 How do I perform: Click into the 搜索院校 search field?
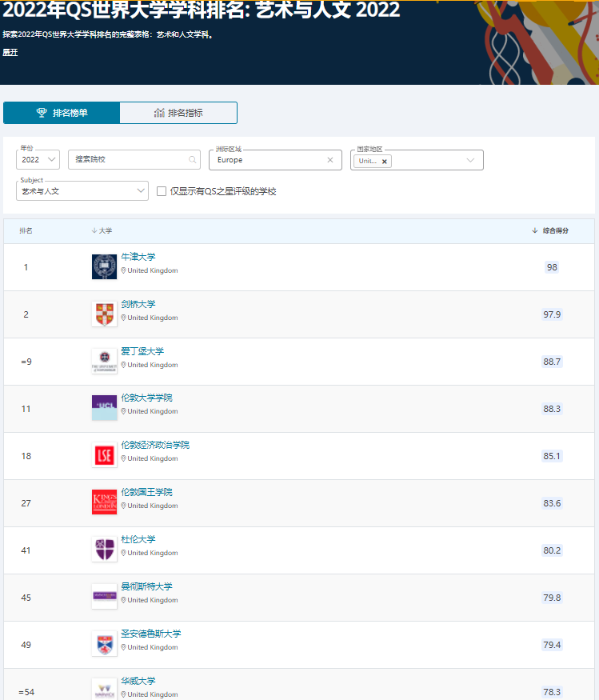[128, 160]
